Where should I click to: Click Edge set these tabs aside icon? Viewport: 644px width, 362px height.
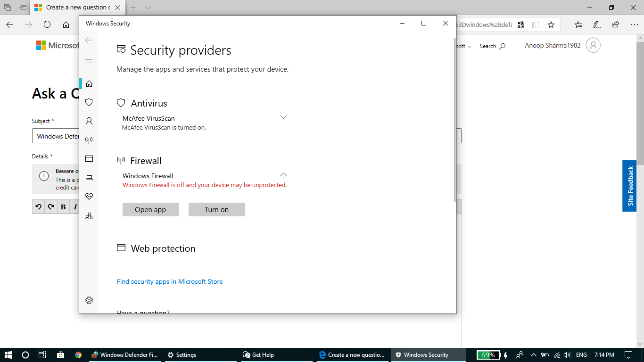tap(23, 8)
